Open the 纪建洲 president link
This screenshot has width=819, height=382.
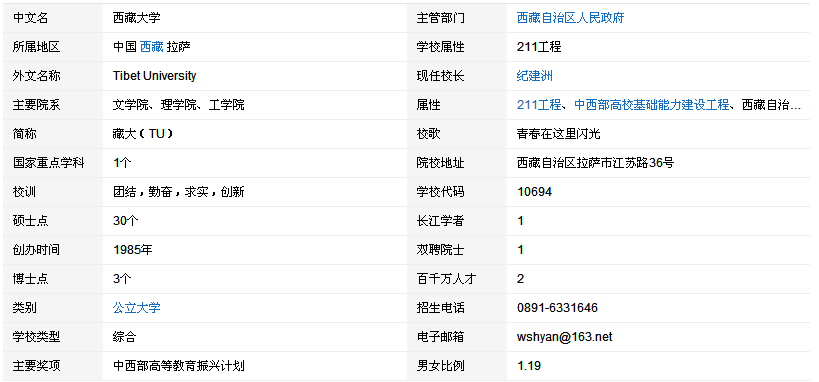click(x=534, y=76)
